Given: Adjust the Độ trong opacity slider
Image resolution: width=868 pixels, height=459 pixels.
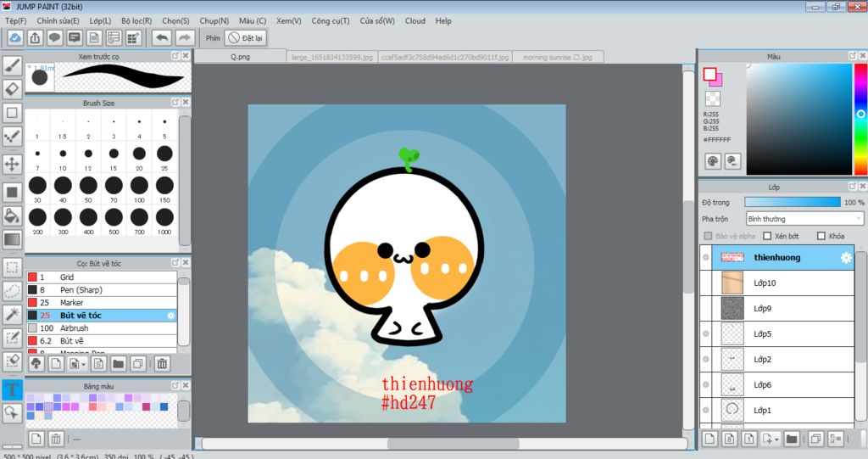Looking at the screenshot, I should click(x=793, y=202).
